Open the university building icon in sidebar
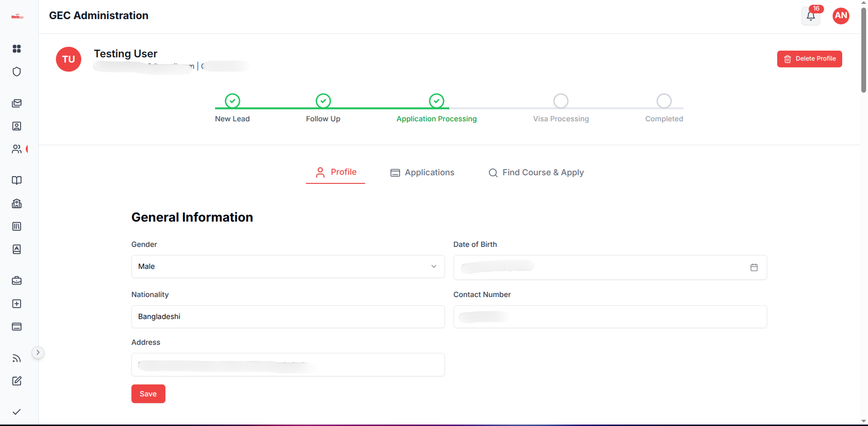This screenshot has height=426, width=868. tap(17, 203)
